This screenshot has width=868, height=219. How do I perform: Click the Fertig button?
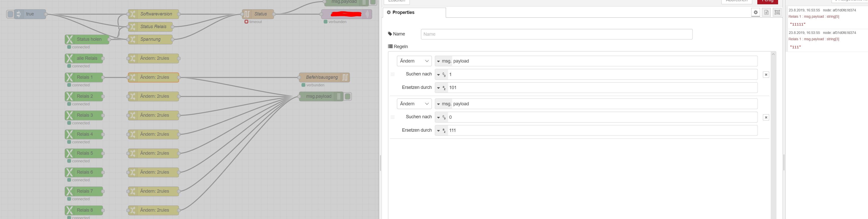point(767,1)
